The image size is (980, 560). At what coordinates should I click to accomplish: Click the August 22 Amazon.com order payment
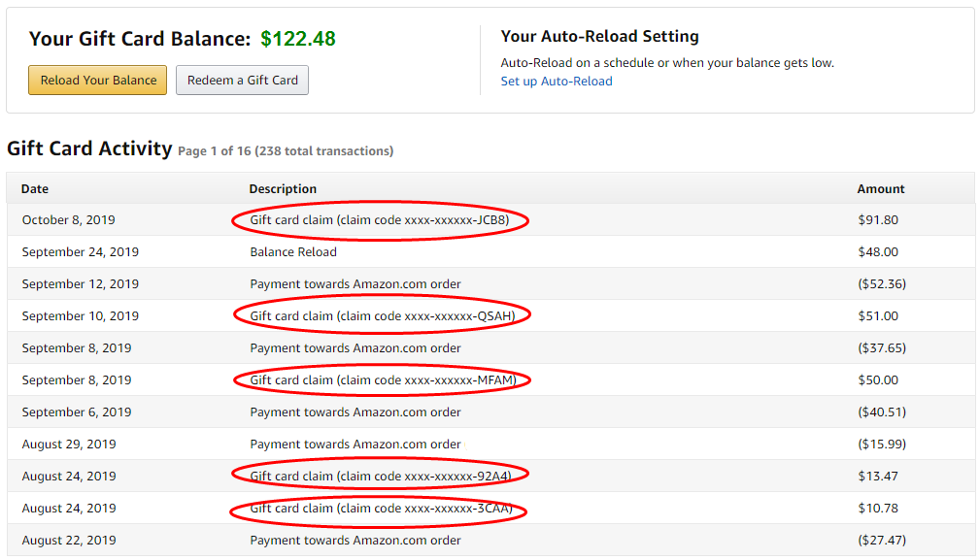pos(355,541)
